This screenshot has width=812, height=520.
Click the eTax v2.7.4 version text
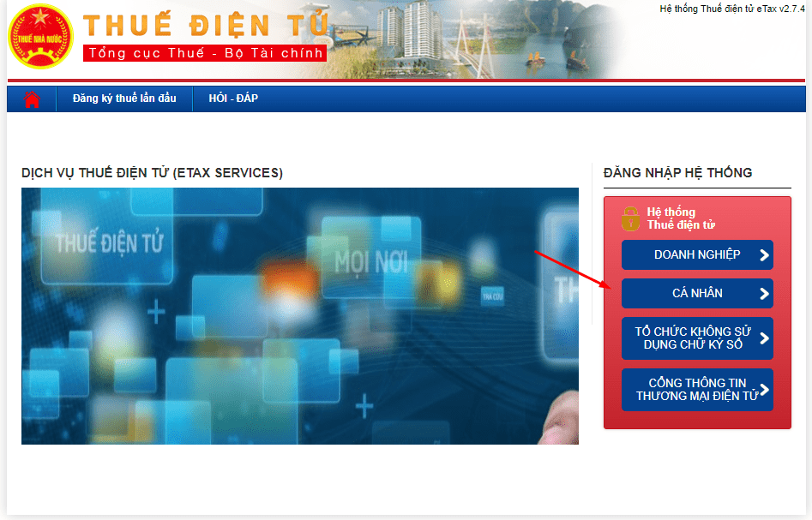(731, 9)
